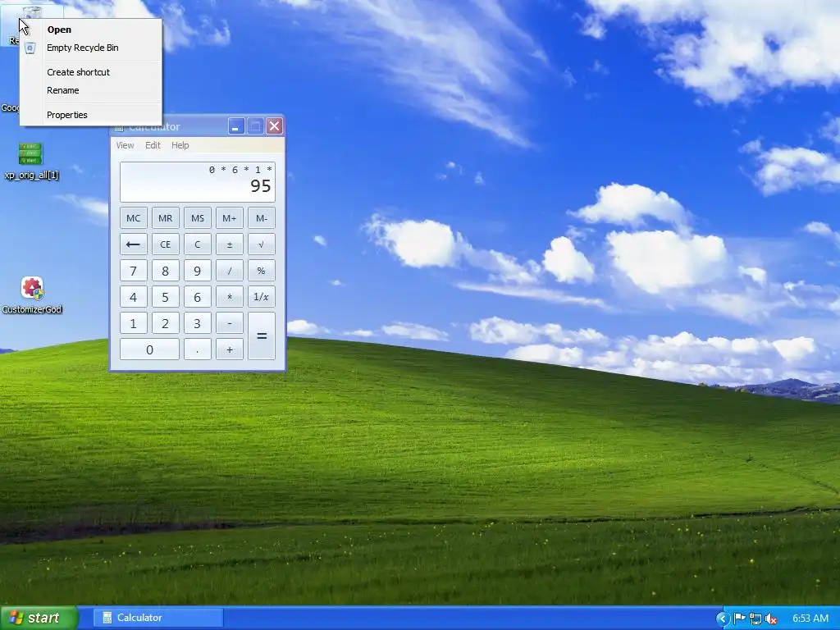
Task: Click the 9 key on Calculator
Action: [198, 271]
